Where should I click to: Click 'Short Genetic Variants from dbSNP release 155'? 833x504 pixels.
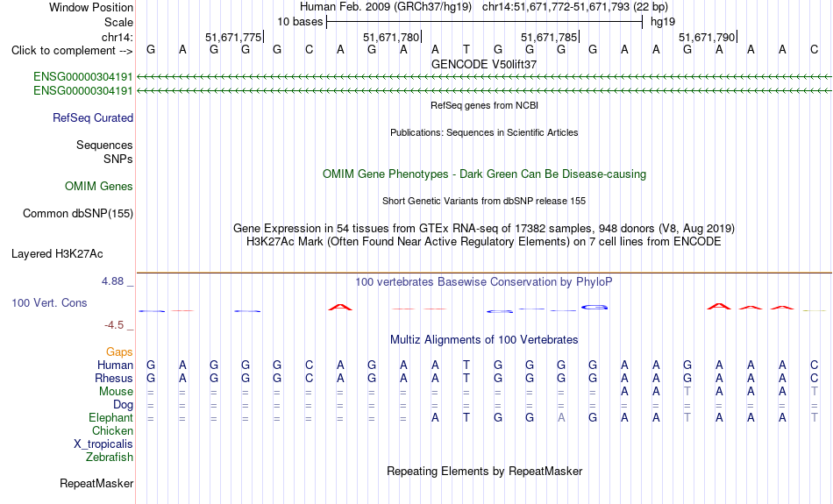coord(484,201)
